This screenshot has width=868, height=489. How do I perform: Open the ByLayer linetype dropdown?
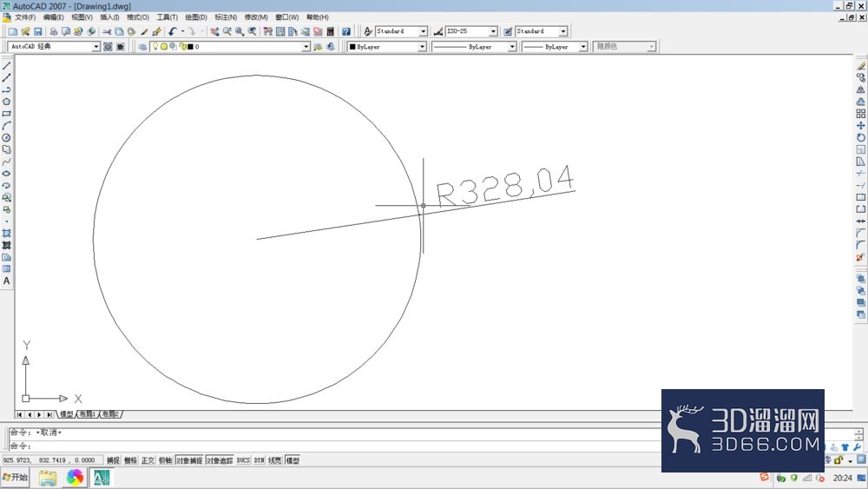tap(512, 47)
